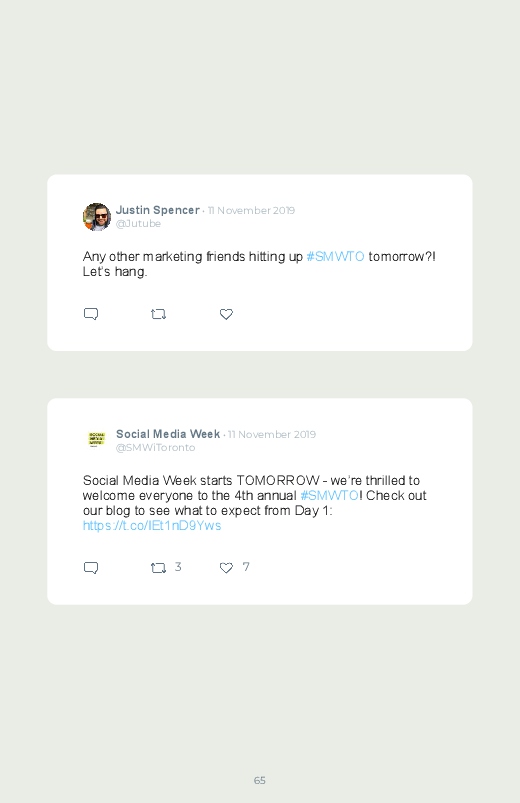Open Justin Spencer's profile picture

[97, 217]
